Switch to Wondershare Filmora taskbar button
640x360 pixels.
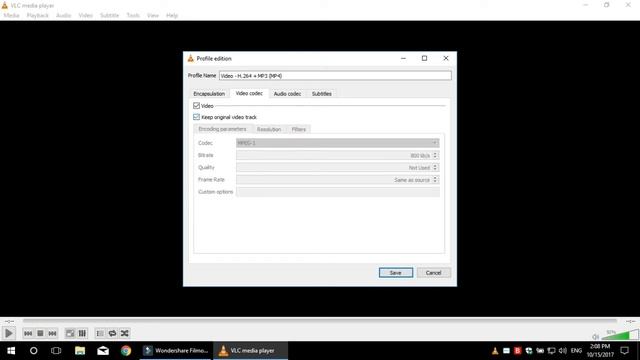tap(176, 351)
